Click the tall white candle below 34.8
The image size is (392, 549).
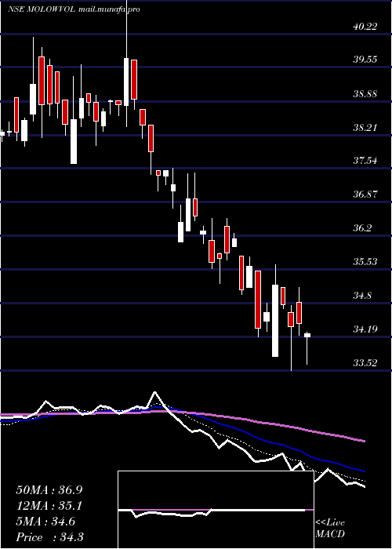[x=275, y=321]
